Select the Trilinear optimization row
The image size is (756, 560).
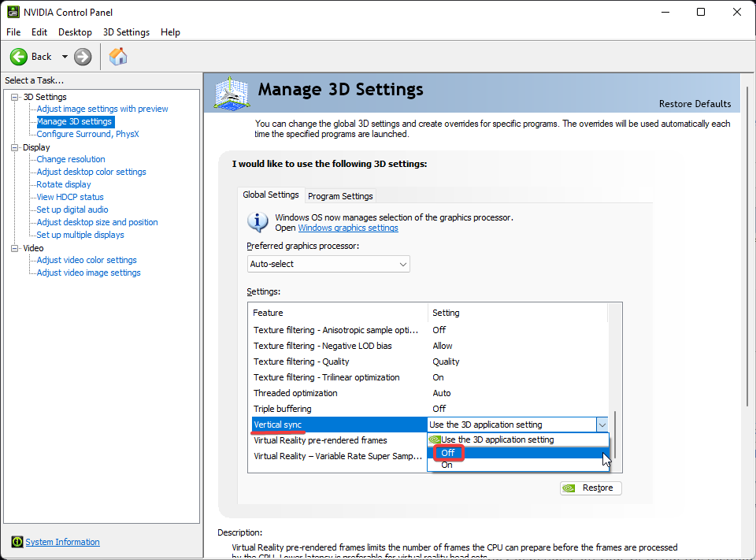pyautogui.click(x=429, y=377)
